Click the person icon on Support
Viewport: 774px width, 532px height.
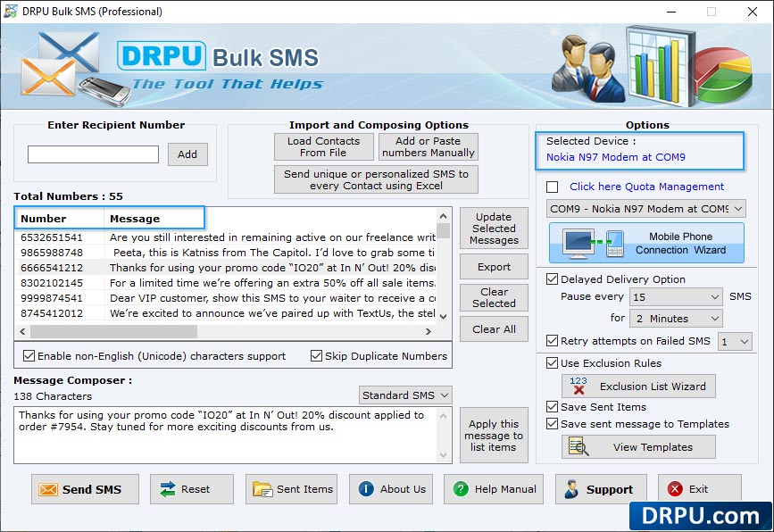tap(571, 489)
